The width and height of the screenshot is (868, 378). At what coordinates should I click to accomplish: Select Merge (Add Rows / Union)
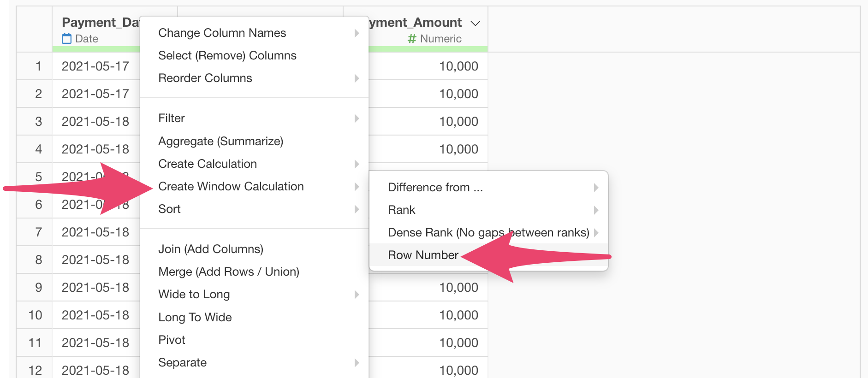228,272
